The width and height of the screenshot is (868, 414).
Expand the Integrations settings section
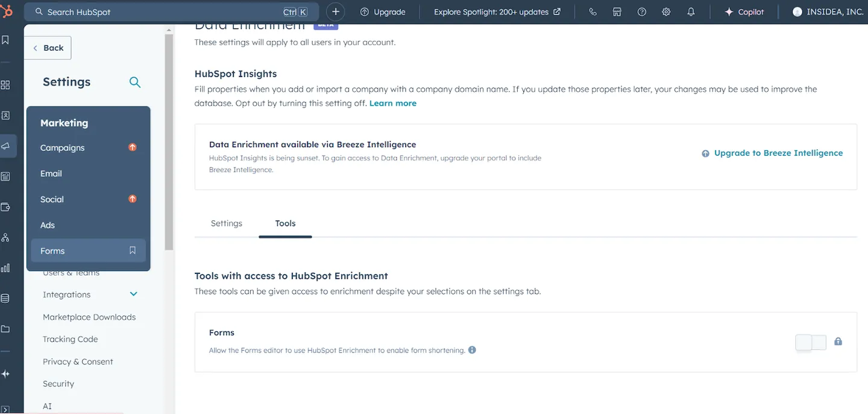134,294
